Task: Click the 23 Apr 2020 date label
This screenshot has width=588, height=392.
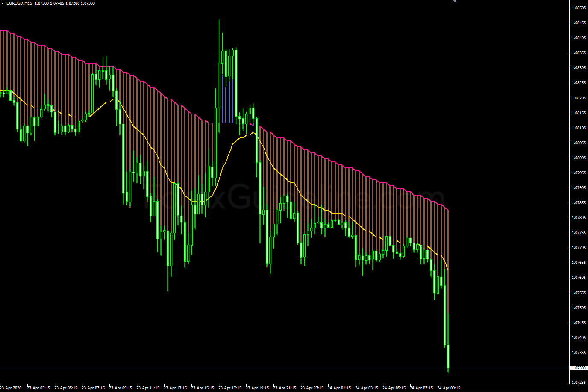Action: click(x=11, y=388)
